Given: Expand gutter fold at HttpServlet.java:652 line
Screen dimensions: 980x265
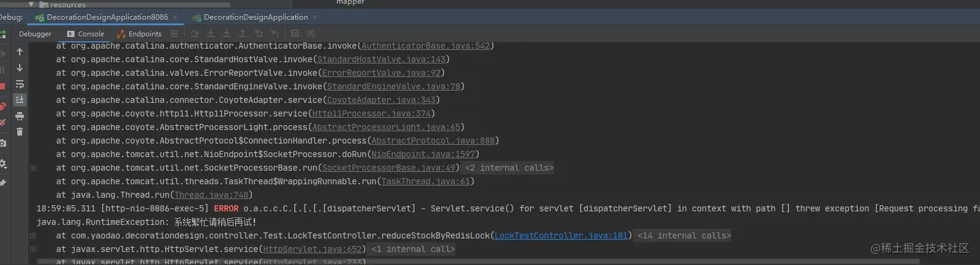Looking at the screenshot, I should (33, 249).
